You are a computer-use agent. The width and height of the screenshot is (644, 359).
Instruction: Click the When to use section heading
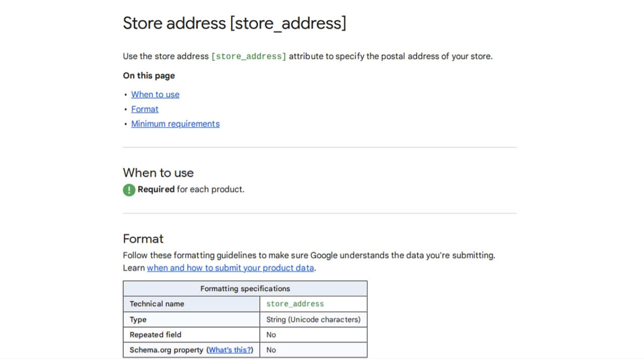(x=158, y=172)
